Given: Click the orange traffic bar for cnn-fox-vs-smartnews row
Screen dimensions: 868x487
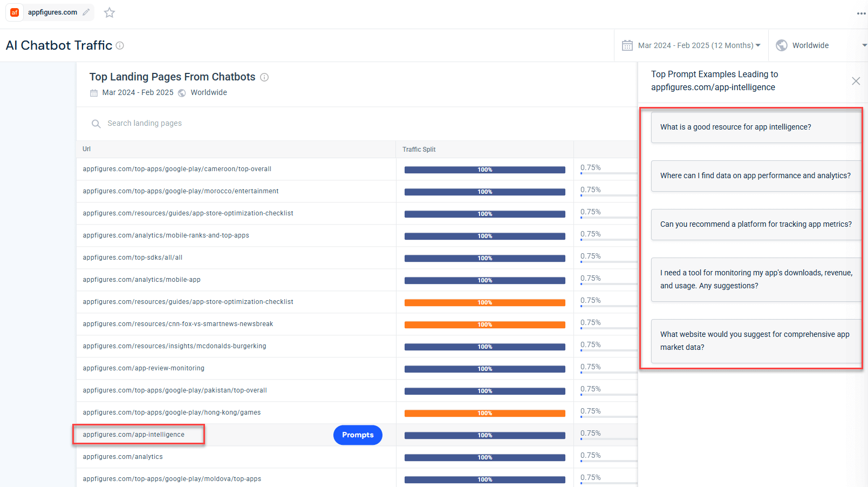Looking at the screenshot, I should pos(484,325).
